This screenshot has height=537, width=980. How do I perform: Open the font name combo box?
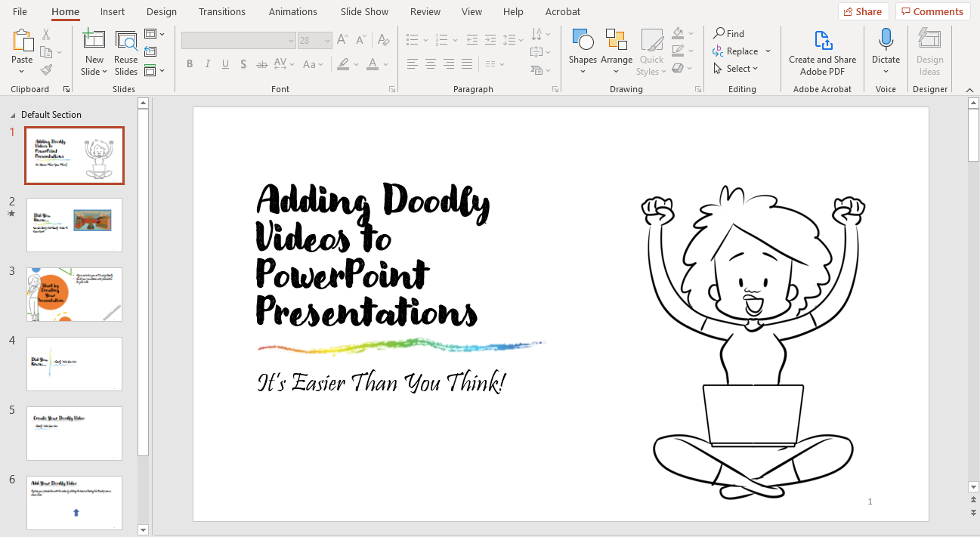tap(239, 40)
